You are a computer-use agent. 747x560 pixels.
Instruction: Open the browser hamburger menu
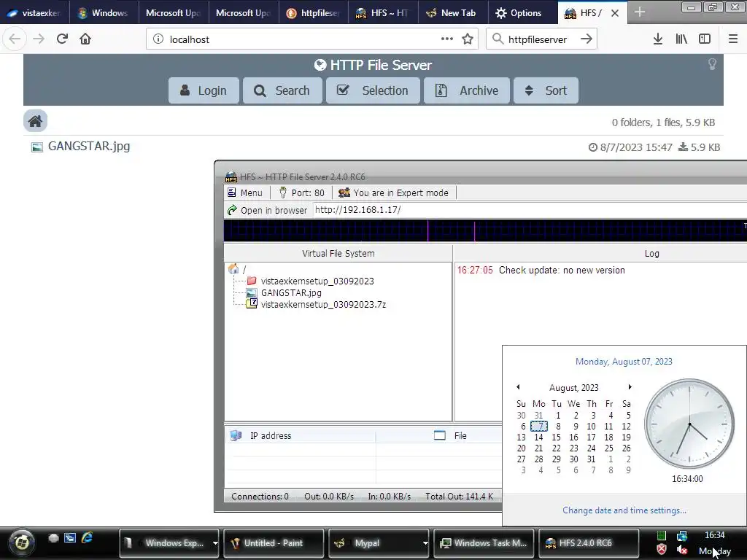733,39
